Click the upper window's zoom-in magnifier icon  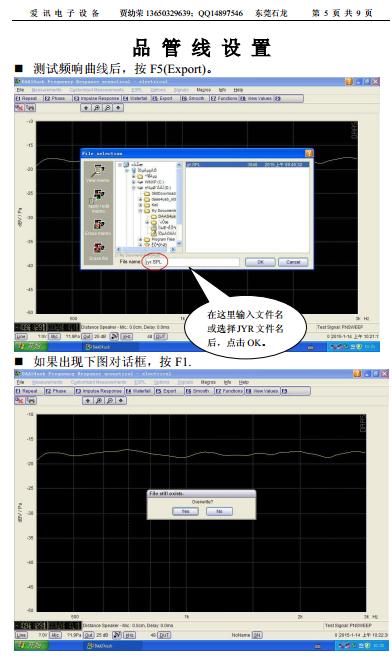point(97,108)
